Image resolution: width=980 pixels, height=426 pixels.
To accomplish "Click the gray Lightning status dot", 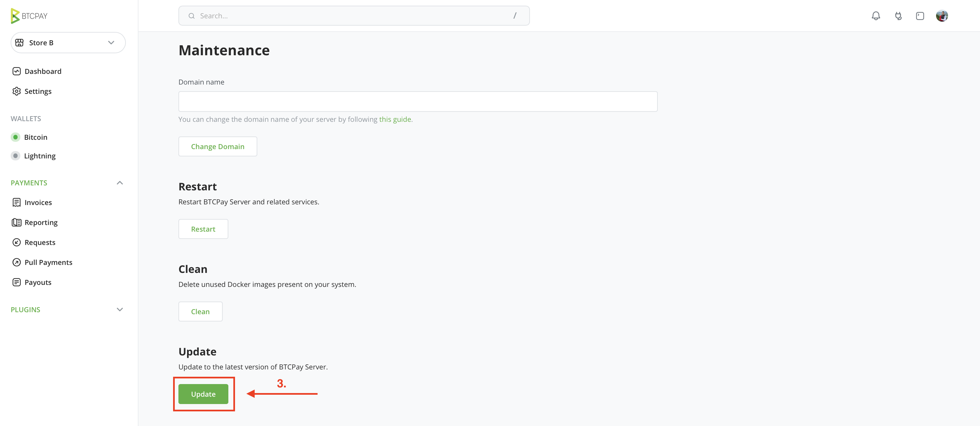I will point(15,155).
